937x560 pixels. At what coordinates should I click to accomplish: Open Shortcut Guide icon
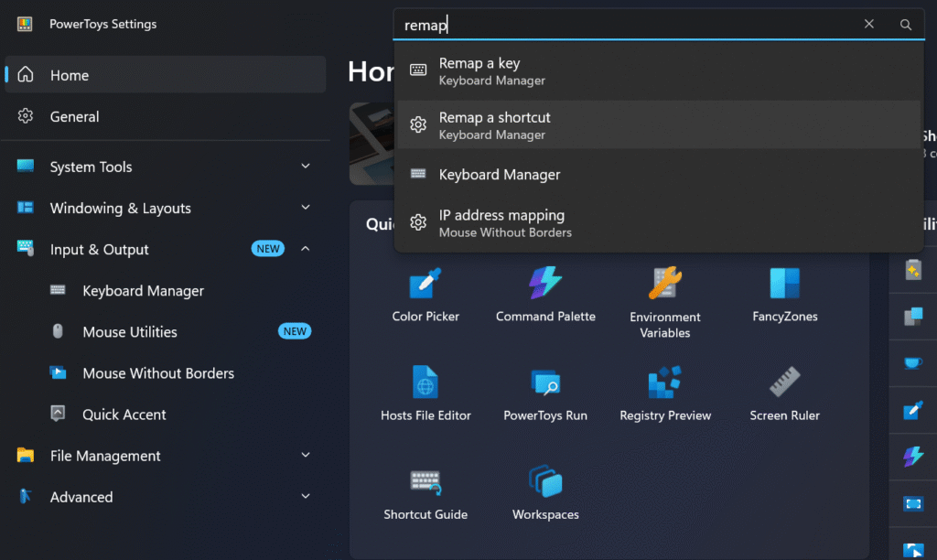point(425,482)
